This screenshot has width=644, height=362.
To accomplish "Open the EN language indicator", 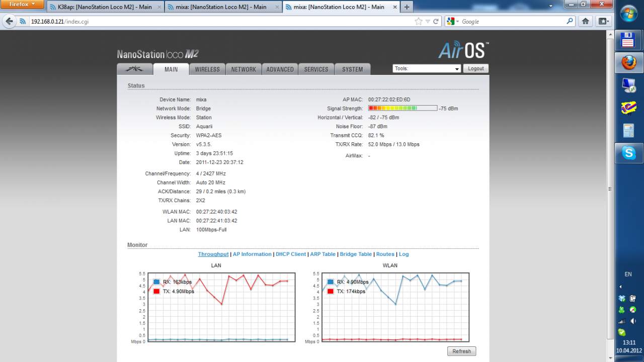I will 628,274.
